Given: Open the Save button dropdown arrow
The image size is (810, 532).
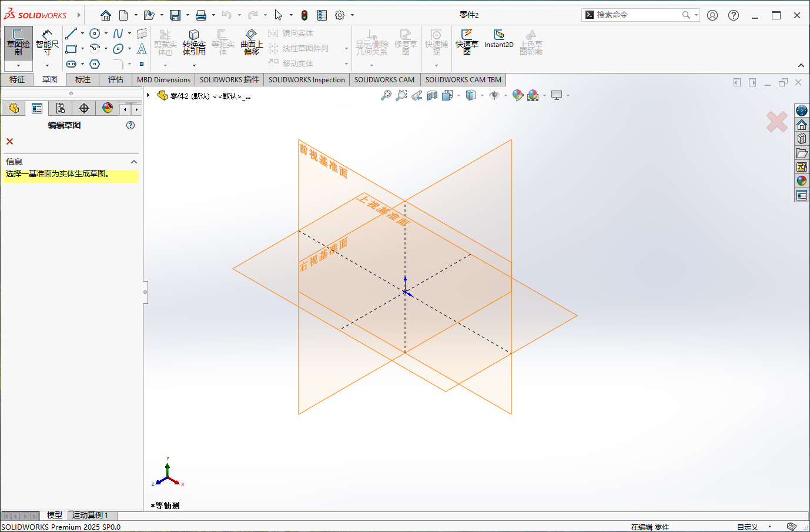Looking at the screenshot, I should [188, 15].
